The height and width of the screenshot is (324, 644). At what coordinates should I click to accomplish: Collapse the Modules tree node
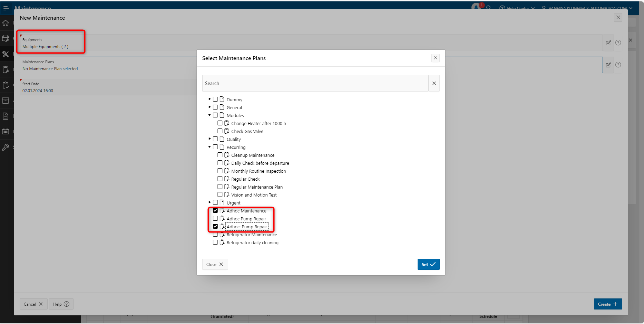tap(209, 115)
